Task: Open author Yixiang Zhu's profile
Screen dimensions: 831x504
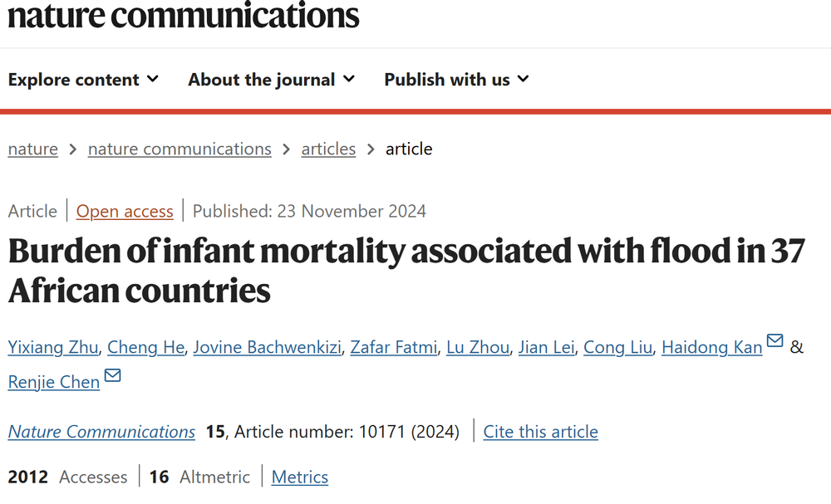Action: tap(53, 347)
